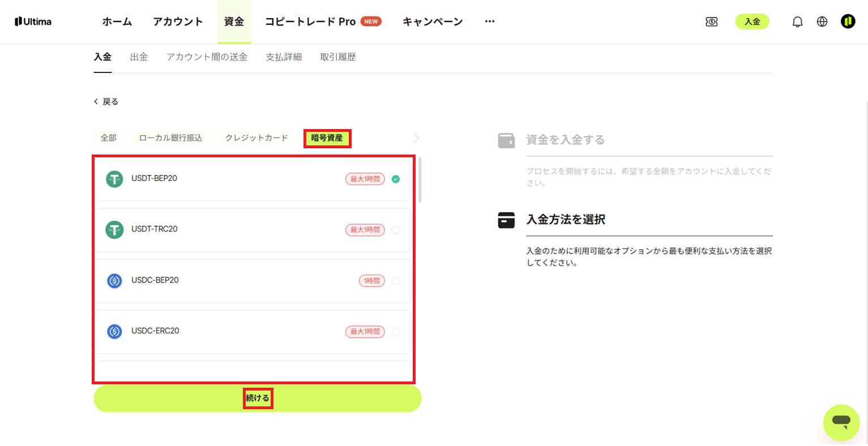Click the wallet icon beside 資金を入金する
This screenshot has height=446, width=868.
pyautogui.click(x=506, y=140)
